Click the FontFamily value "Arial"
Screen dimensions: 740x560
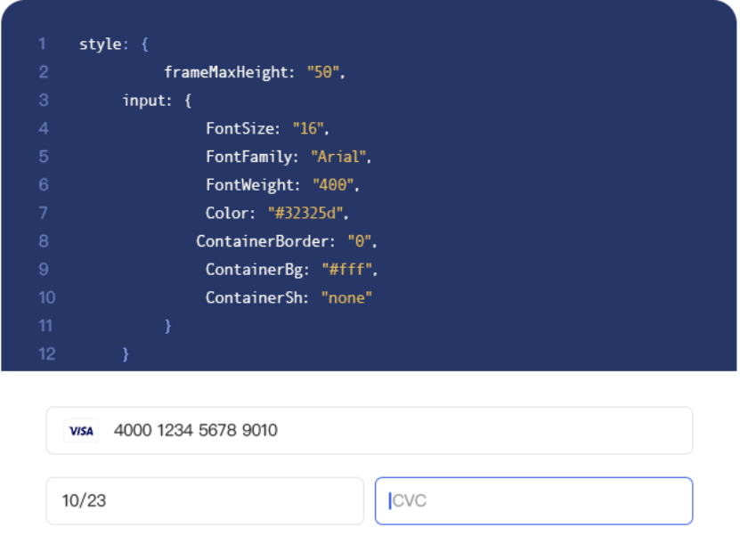tap(338, 157)
